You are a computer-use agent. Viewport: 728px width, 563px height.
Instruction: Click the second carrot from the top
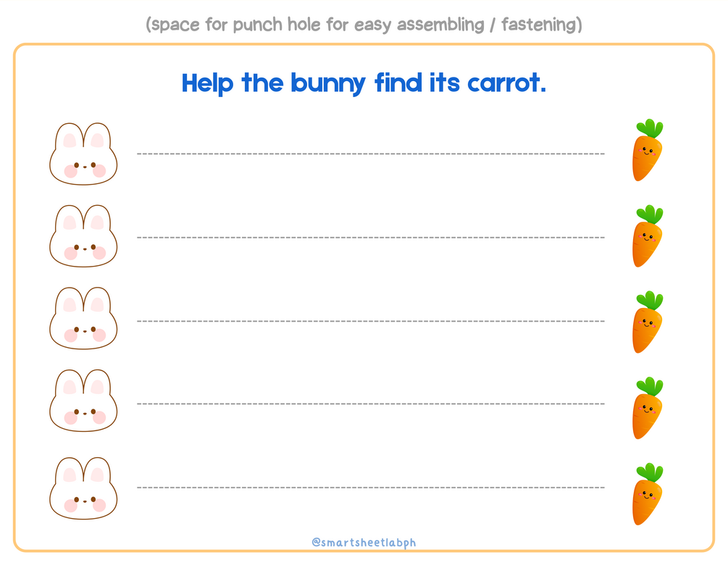point(647,238)
